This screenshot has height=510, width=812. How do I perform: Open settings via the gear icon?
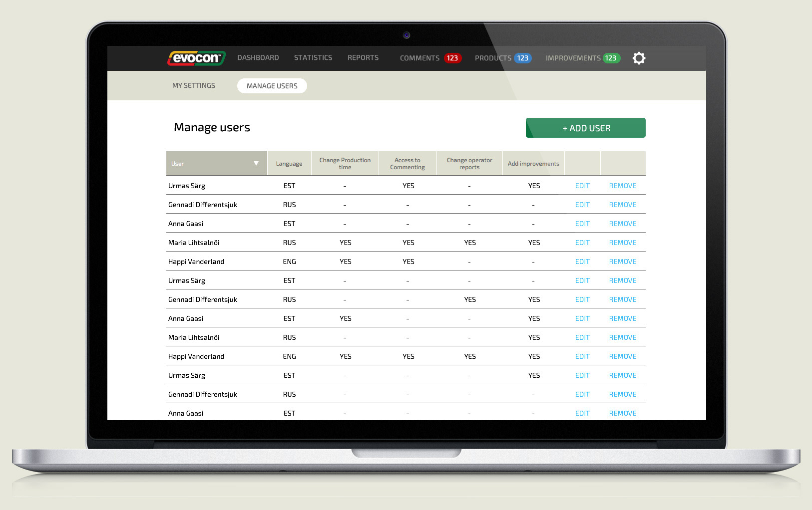click(639, 58)
